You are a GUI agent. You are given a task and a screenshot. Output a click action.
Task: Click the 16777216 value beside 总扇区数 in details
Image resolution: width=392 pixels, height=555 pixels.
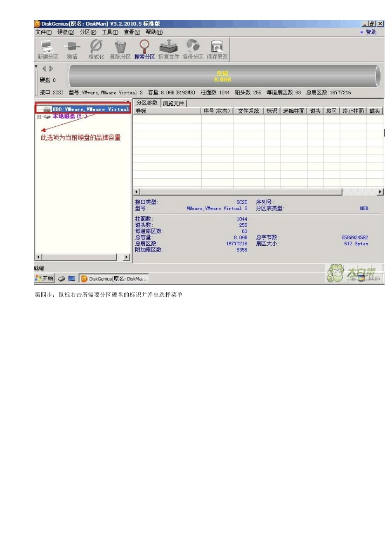[236, 244]
